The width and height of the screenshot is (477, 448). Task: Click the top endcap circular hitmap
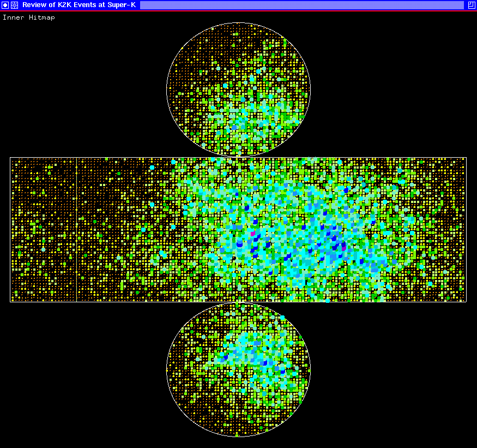tap(239, 89)
